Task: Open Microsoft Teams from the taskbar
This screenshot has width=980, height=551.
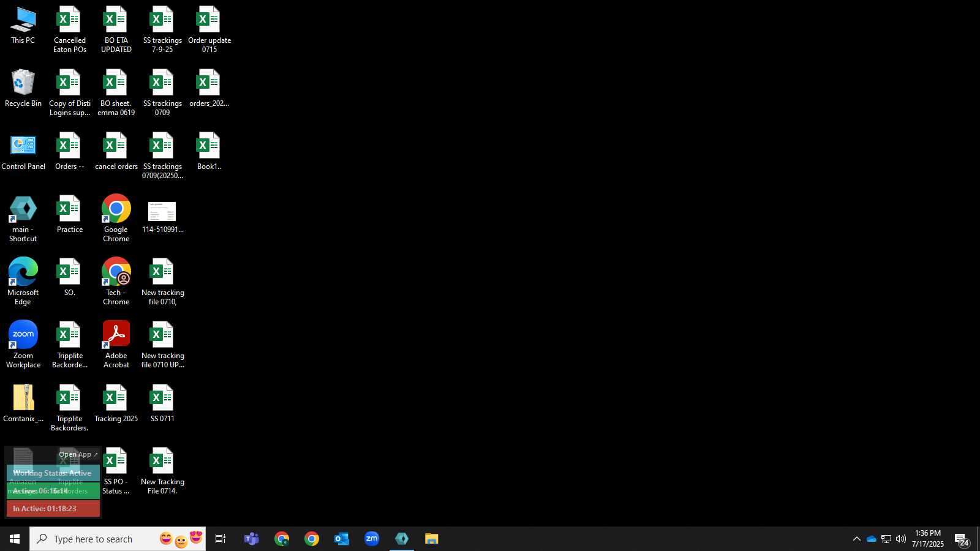Action: coord(252,539)
